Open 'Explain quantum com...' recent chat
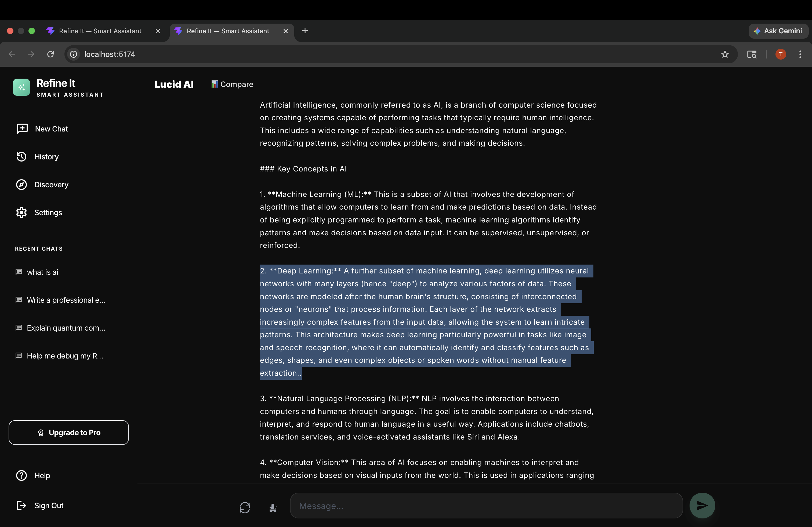 pyautogui.click(x=66, y=328)
